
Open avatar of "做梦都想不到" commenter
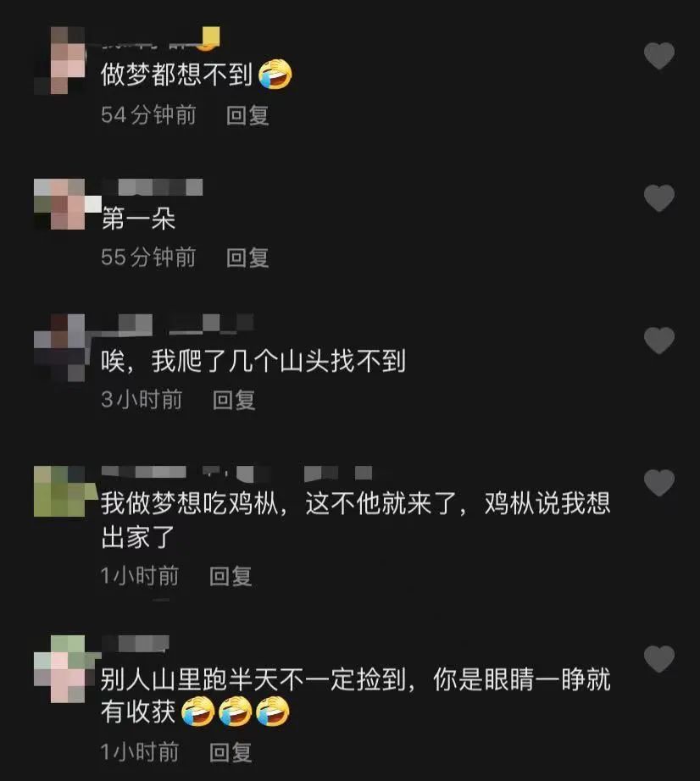pos(60,60)
